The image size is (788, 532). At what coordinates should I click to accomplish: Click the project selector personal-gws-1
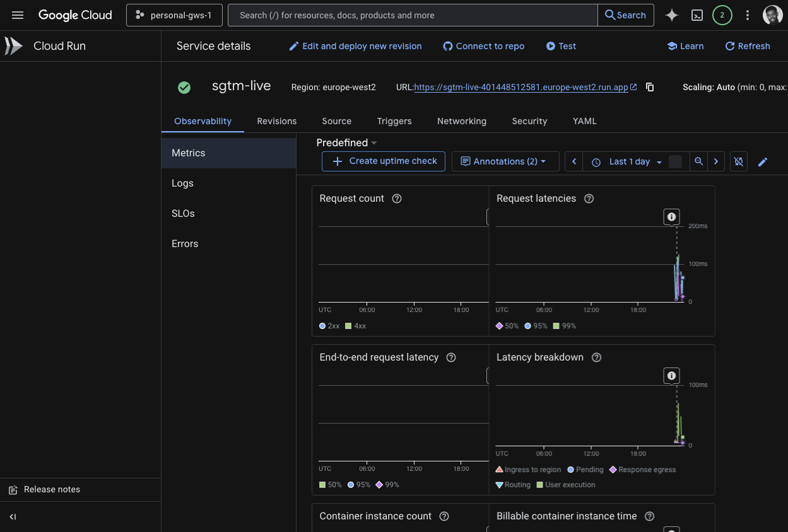(x=174, y=14)
